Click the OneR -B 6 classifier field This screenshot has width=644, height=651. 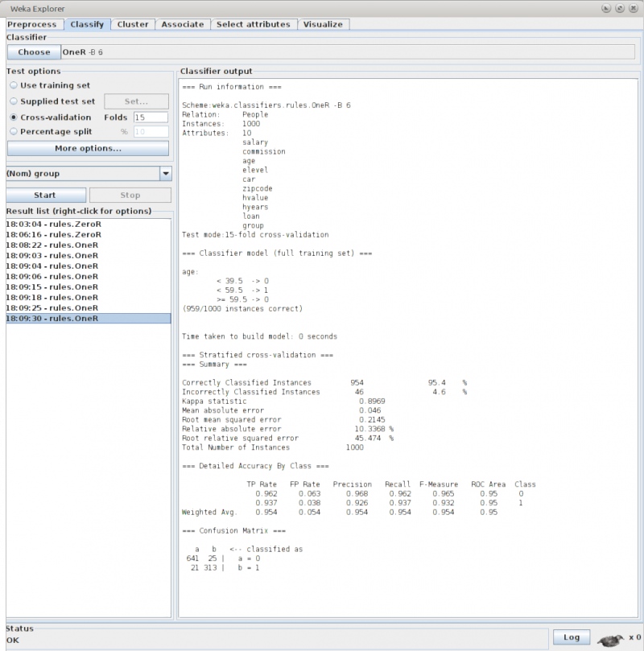348,52
